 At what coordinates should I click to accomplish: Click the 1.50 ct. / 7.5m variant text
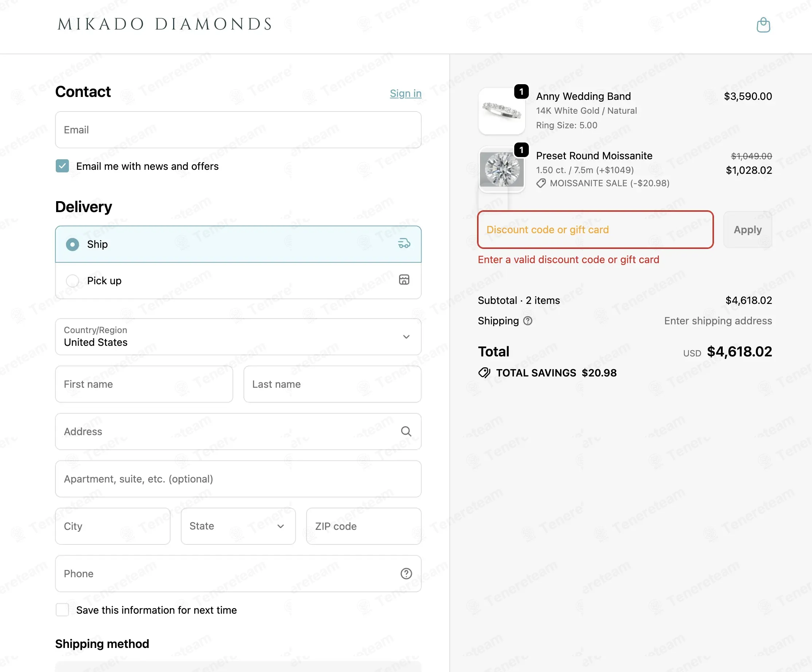point(585,170)
